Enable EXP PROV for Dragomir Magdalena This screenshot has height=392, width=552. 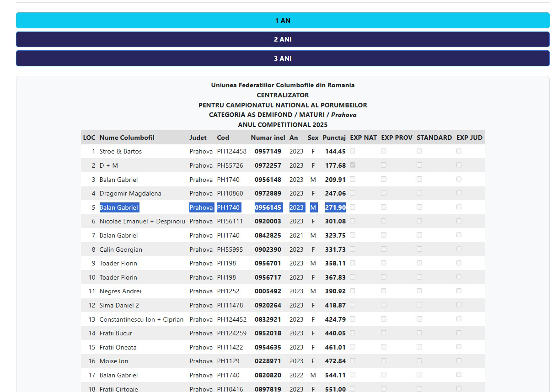click(383, 193)
